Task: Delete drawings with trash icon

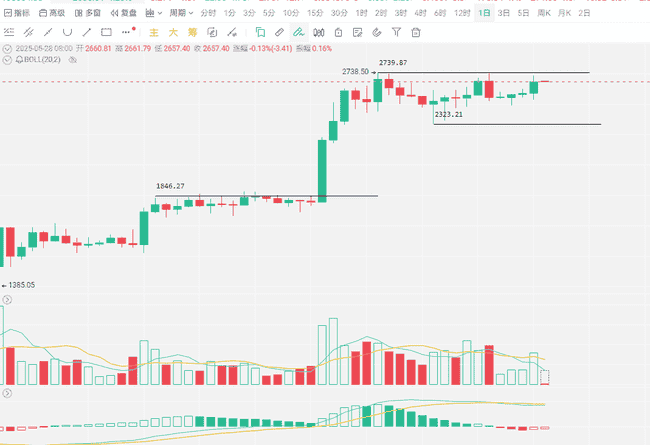Action: point(416,32)
